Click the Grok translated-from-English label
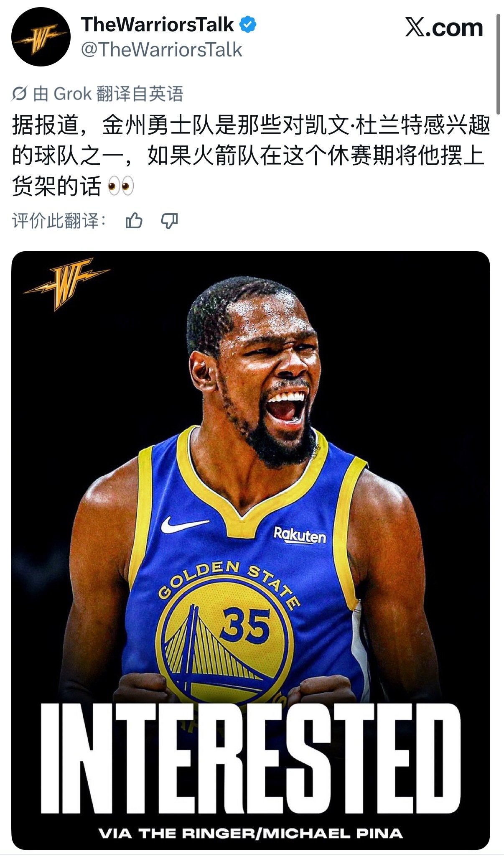 point(108,94)
